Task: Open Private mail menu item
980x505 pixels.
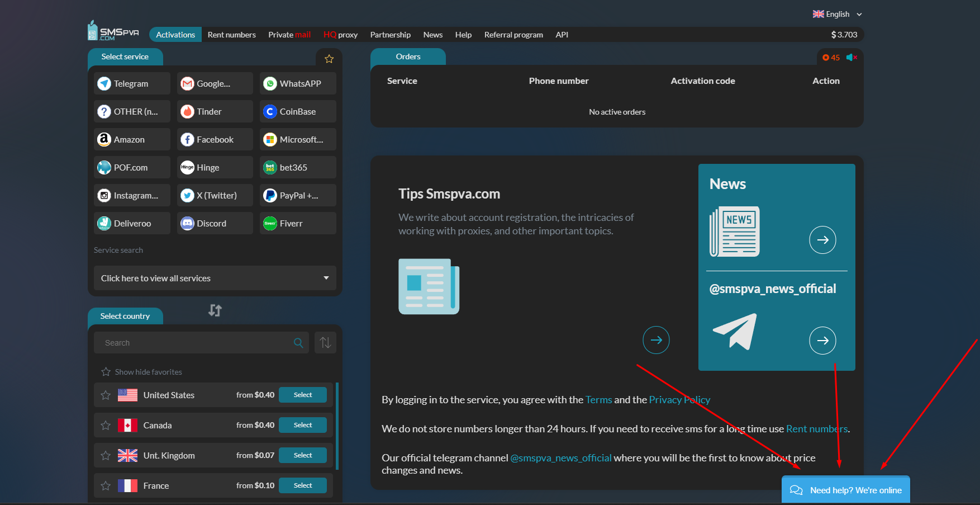Action: 289,35
